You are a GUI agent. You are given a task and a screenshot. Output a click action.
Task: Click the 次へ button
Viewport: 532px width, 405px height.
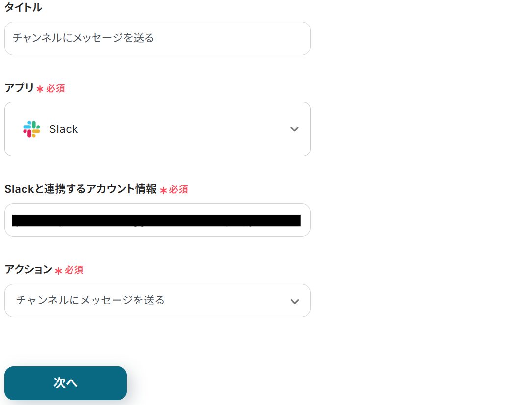66,383
